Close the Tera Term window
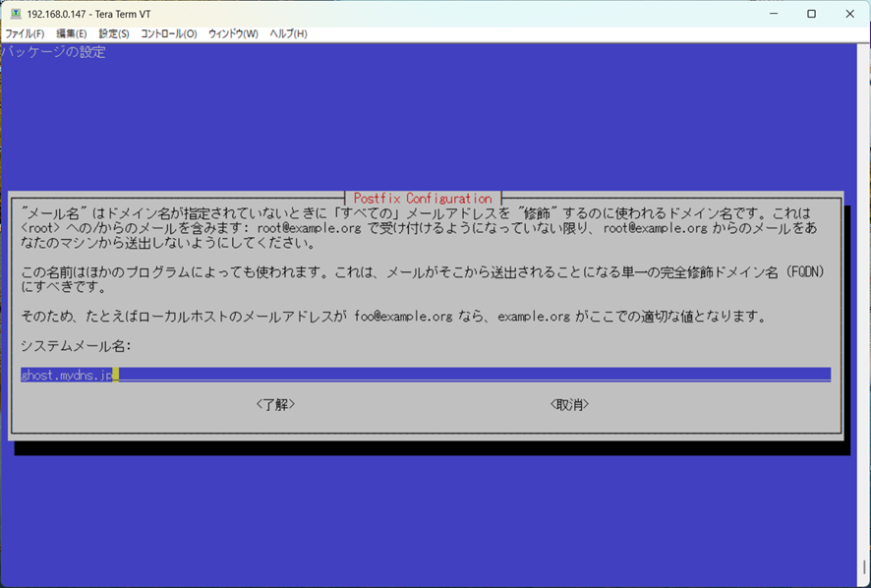This screenshot has height=588, width=871. 850,14
